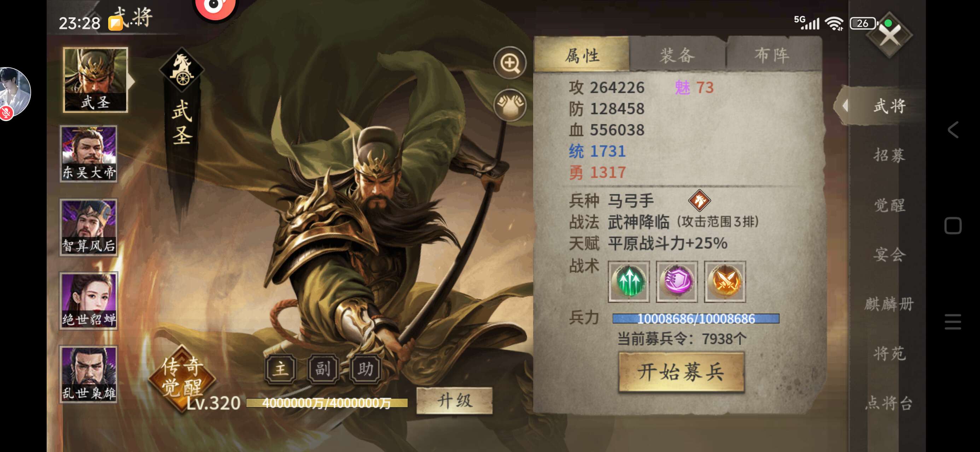Tap the magnifier zoom icon
The width and height of the screenshot is (980, 452).
510,63
